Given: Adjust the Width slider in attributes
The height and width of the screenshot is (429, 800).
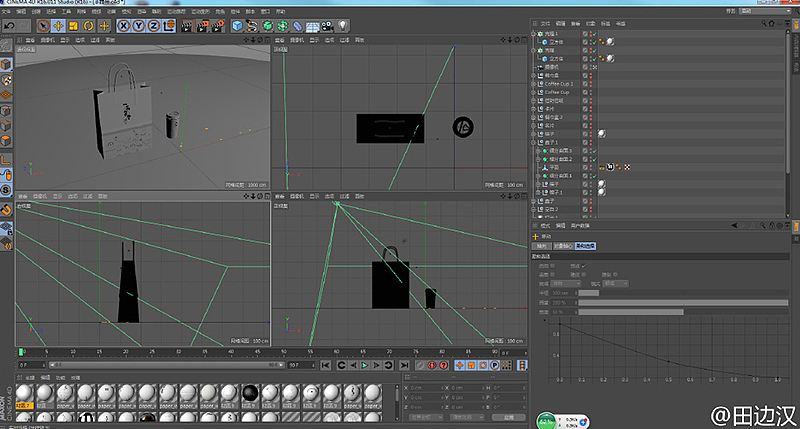Looking at the screenshot, I should coord(683,312).
